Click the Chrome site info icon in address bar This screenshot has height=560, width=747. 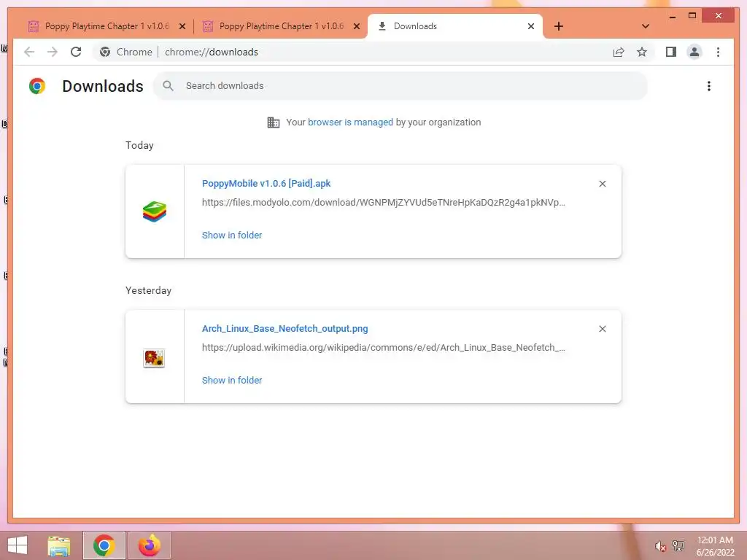(105, 52)
